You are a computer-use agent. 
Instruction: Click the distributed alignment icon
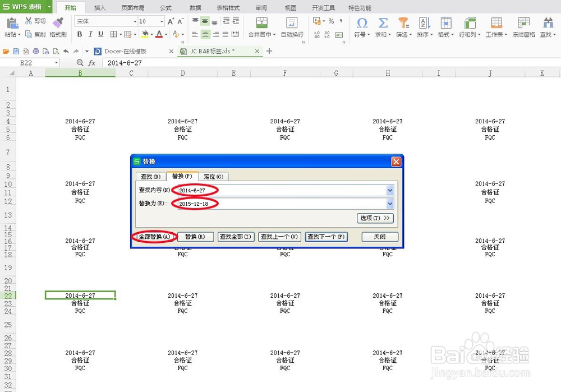(x=236, y=34)
